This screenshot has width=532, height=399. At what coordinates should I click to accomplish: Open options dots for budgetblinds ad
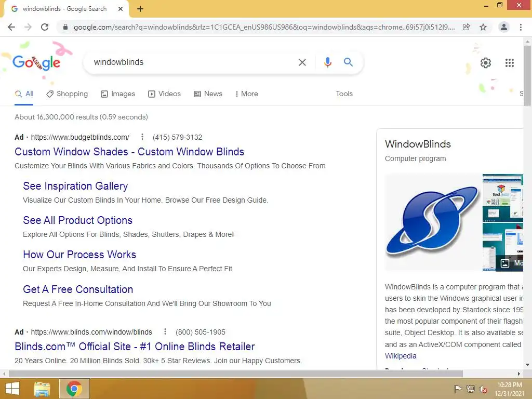(x=142, y=137)
